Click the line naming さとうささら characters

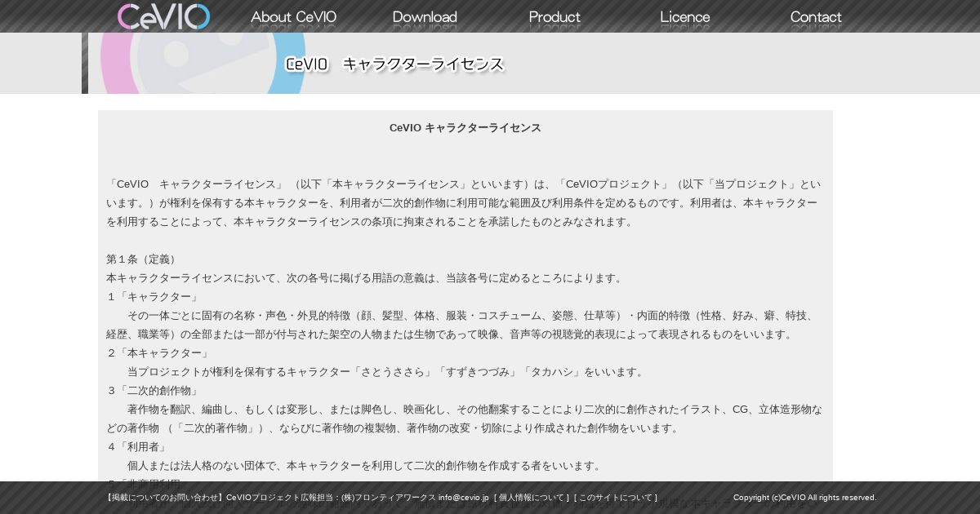pyautogui.click(x=387, y=372)
